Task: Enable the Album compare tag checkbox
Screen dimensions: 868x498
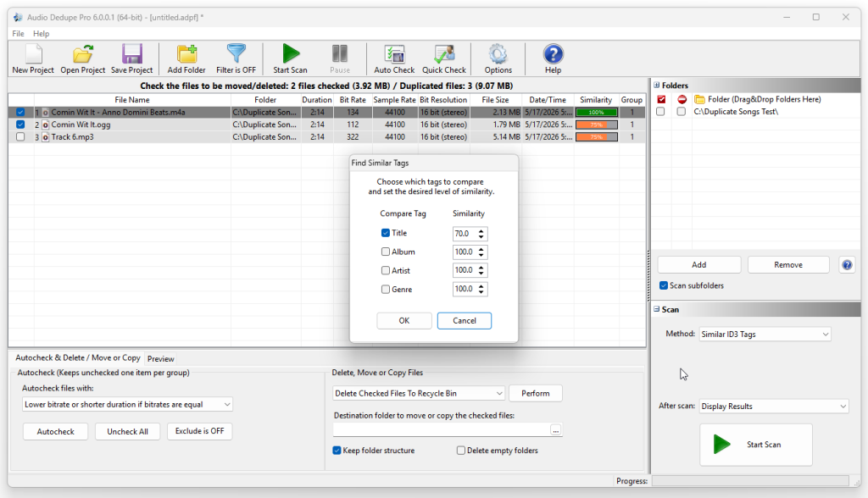Action: [x=386, y=252]
